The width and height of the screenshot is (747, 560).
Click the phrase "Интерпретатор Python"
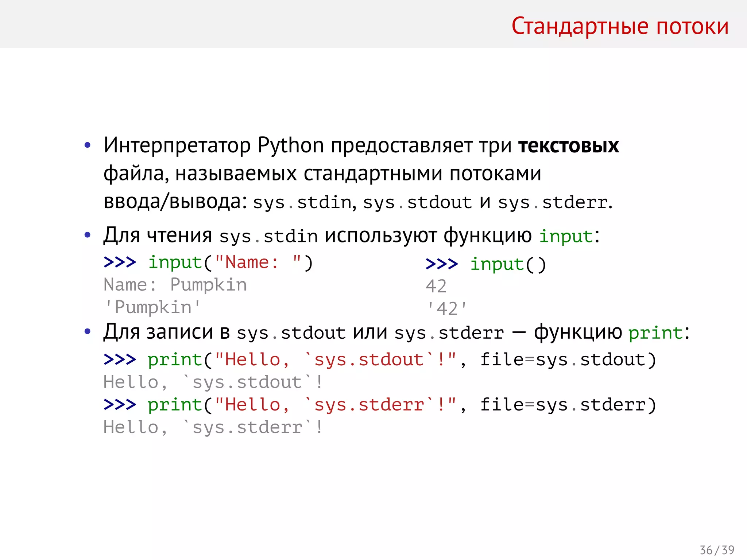pos(214,145)
